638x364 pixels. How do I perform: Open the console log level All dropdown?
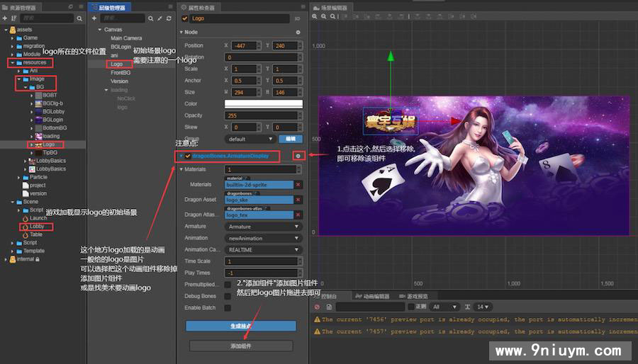pos(444,307)
